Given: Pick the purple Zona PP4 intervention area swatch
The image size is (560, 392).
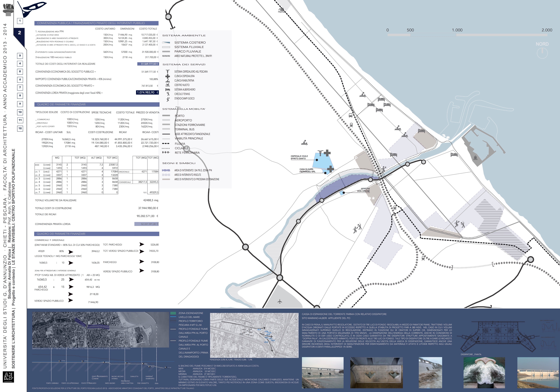Looking at the screenshot, I should click(166, 170).
